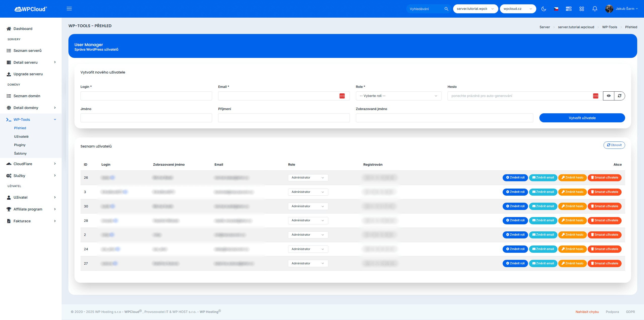This screenshot has width=644, height=320.
Task: Click the server stack icon in header
Action: pyautogui.click(x=569, y=9)
